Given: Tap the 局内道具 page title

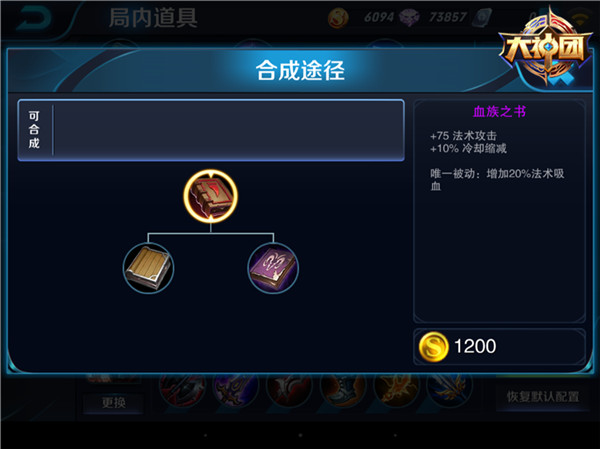Looking at the screenshot, I should 153,18.
